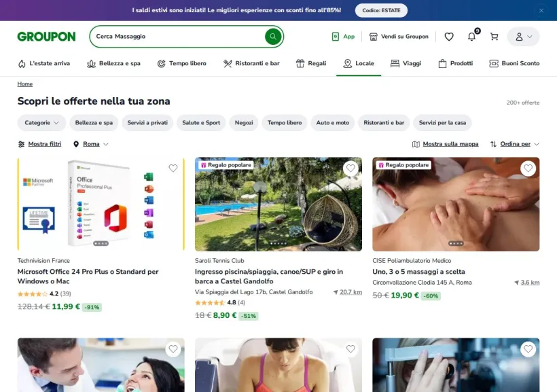Viewport: 557px width, 392px height.
Task: Open Microsoft Office 24 Pro Plus title
Action: (x=88, y=276)
